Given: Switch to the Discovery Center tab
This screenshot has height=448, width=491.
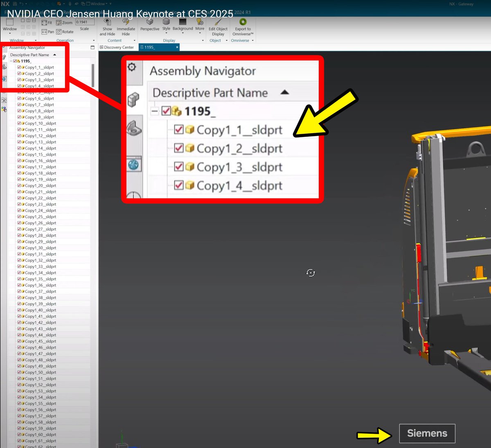Looking at the screenshot, I should (117, 47).
